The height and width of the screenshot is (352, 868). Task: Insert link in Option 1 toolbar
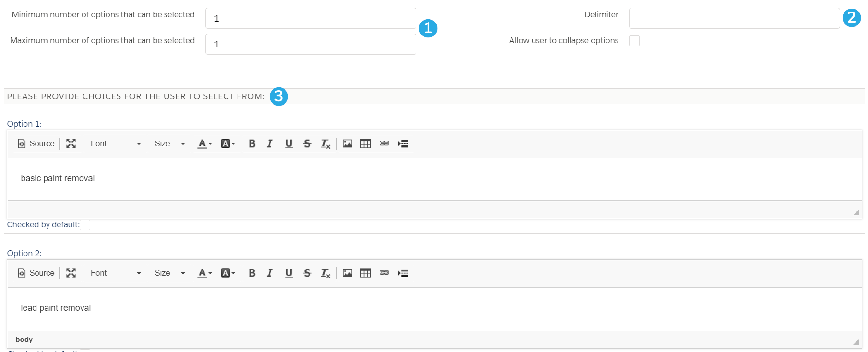[384, 143]
